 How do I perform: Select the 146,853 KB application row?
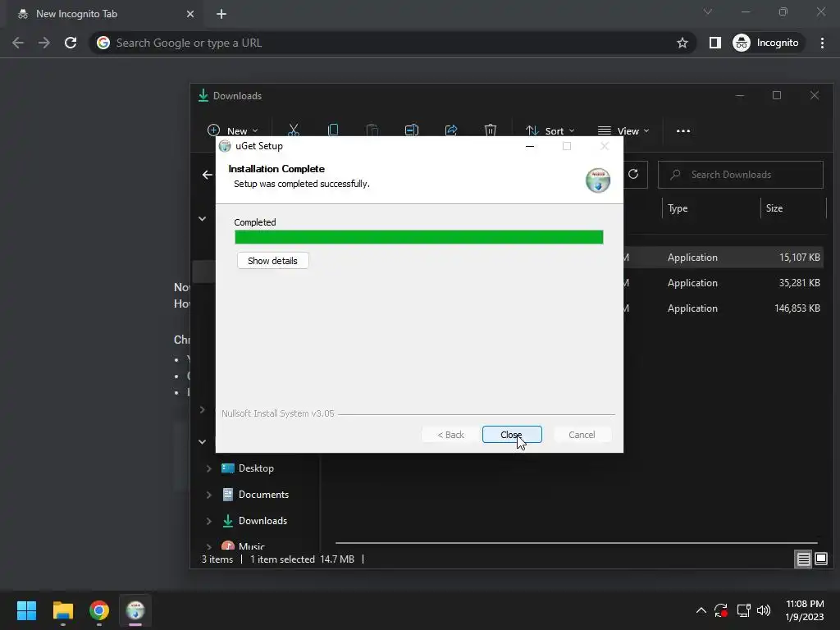(x=724, y=308)
